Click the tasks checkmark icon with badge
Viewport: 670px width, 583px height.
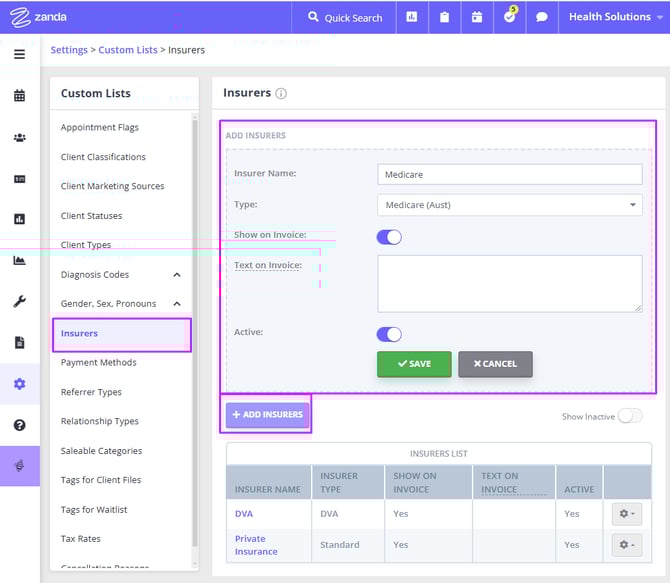coord(509,17)
